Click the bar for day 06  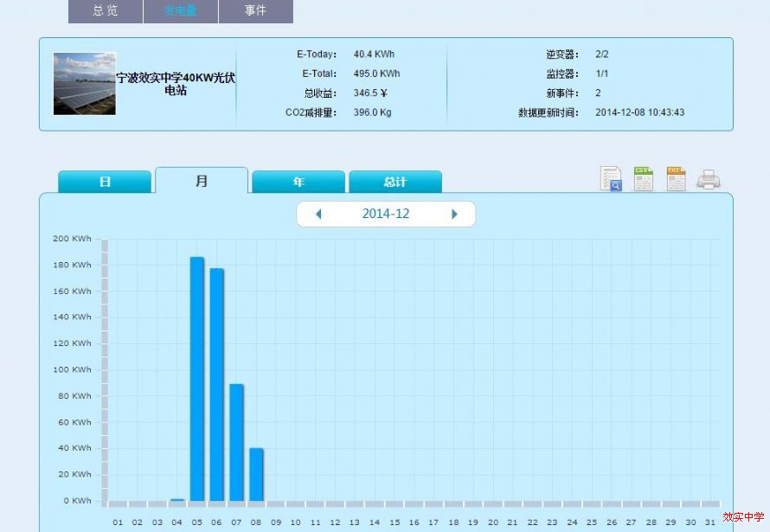(217, 385)
